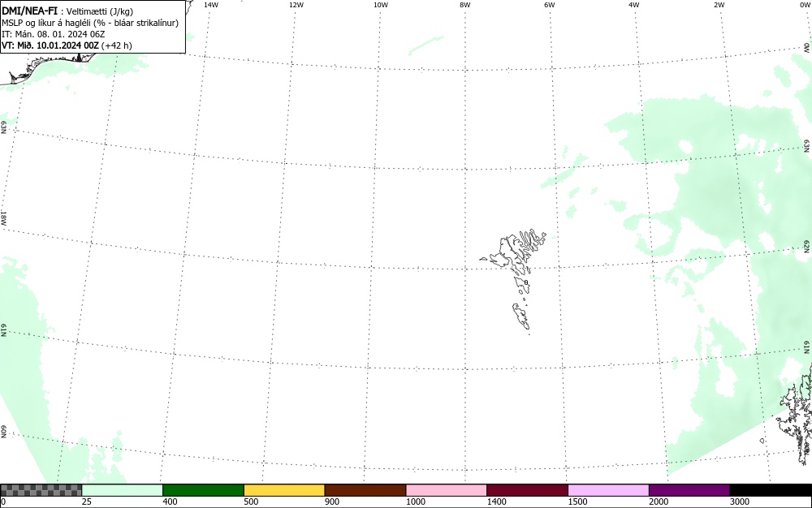Image resolution: width=812 pixels, height=508 pixels.
Task: Click the 12W longitude label
Action: pos(296,5)
